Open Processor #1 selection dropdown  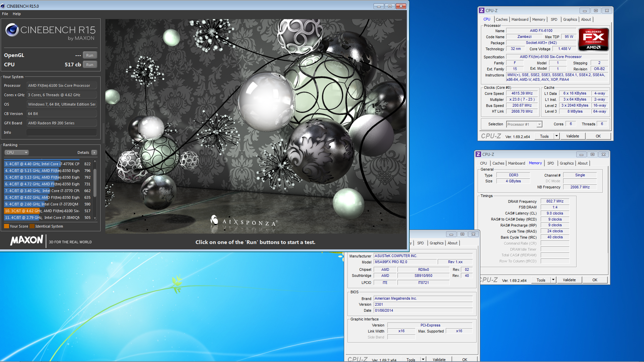[524, 124]
